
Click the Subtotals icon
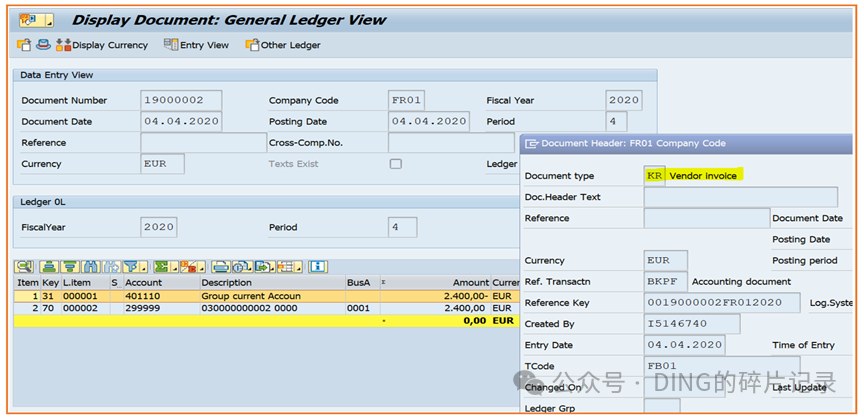(189, 267)
